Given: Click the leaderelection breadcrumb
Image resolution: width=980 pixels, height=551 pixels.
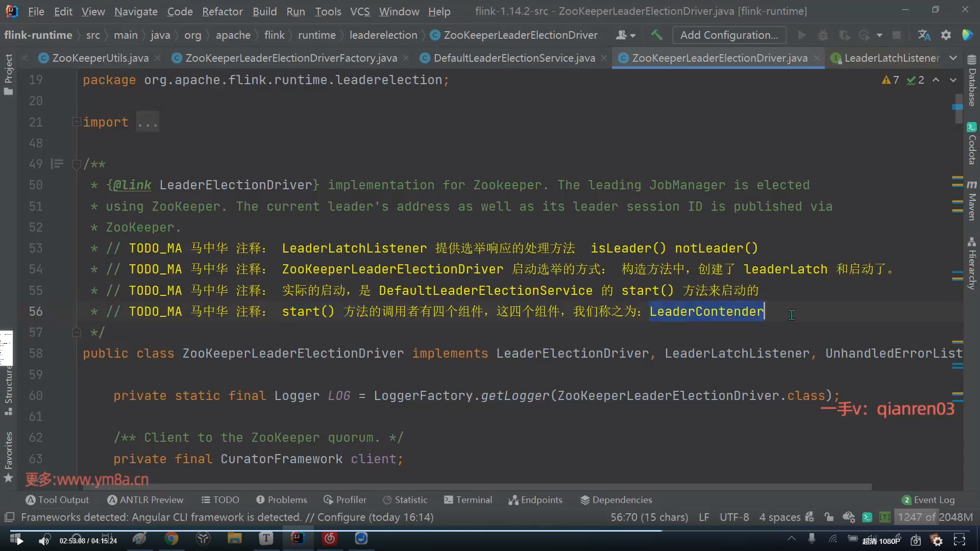Looking at the screenshot, I should (383, 35).
